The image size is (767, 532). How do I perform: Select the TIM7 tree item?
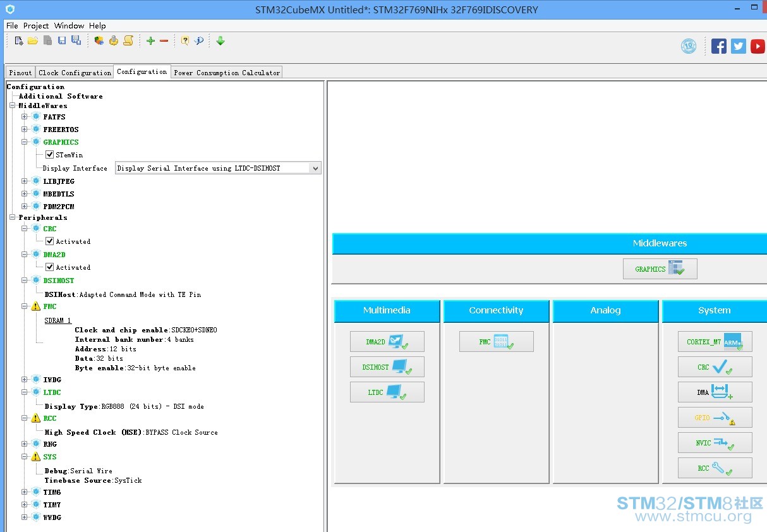pos(52,505)
